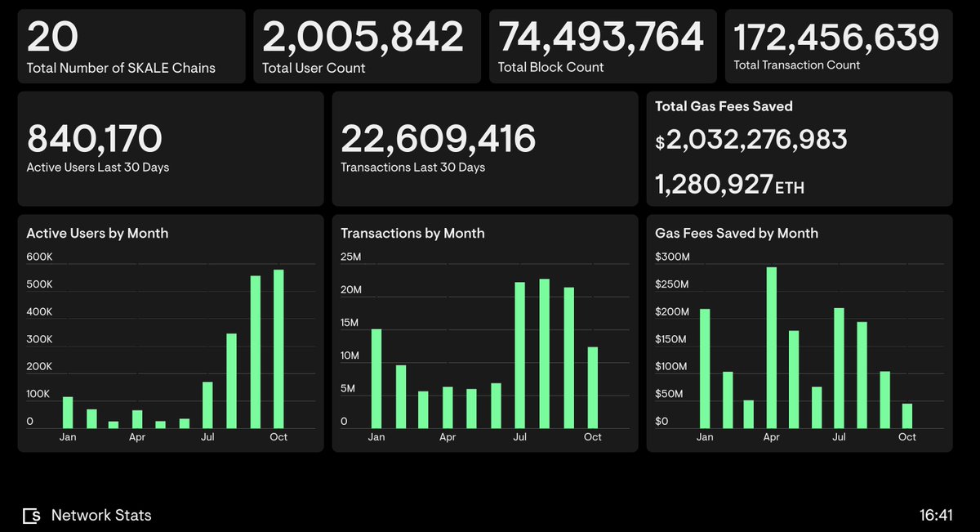The height and width of the screenshot is (532, 980).
Task: Click the 2,005,842 user count figure
Action: pyautogui.click(x=363, y=37)
